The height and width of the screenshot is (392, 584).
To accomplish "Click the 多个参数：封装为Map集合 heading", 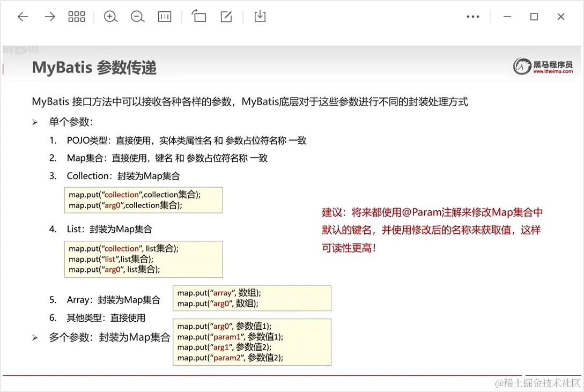I will point(109,338).
